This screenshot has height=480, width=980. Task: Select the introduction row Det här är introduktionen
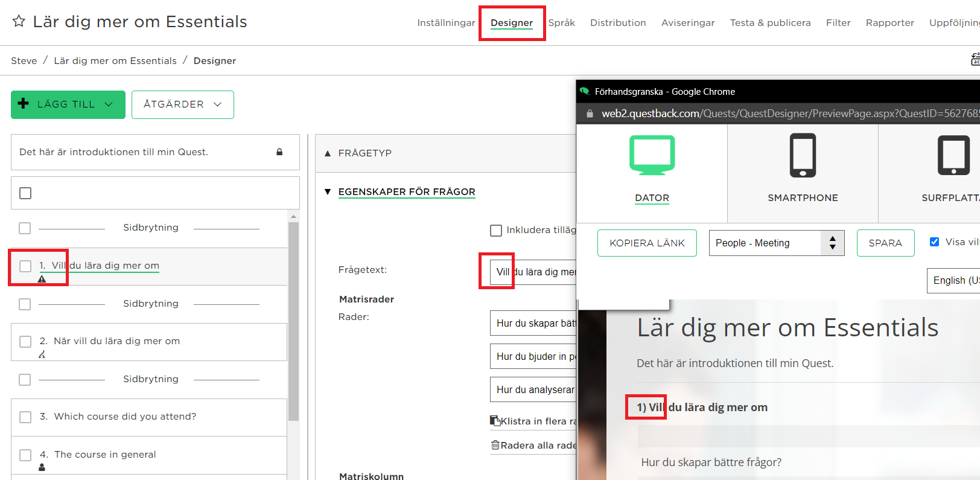coord(155,152)
